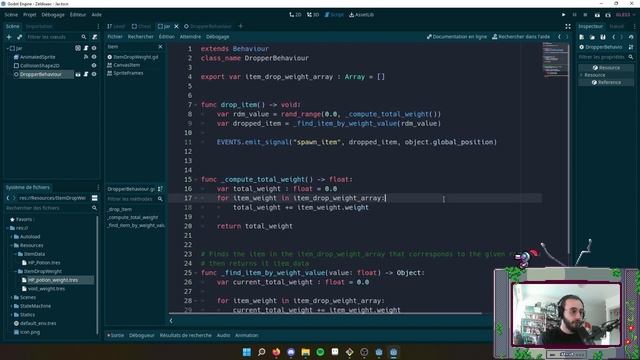Create a new resource in the Inspector
This screenshot has height=360, width=640.
click(582, 37)
